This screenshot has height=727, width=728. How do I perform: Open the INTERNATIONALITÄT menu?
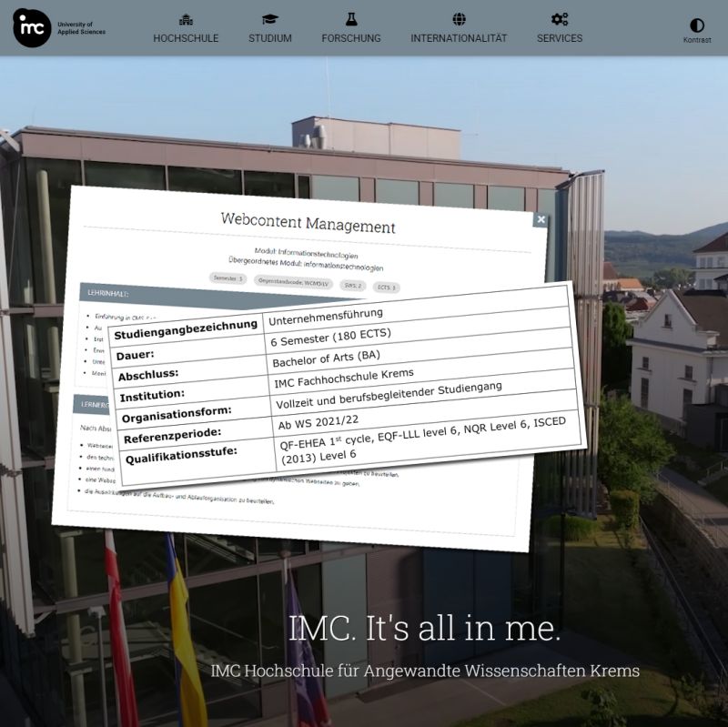[x=459, y=38]
